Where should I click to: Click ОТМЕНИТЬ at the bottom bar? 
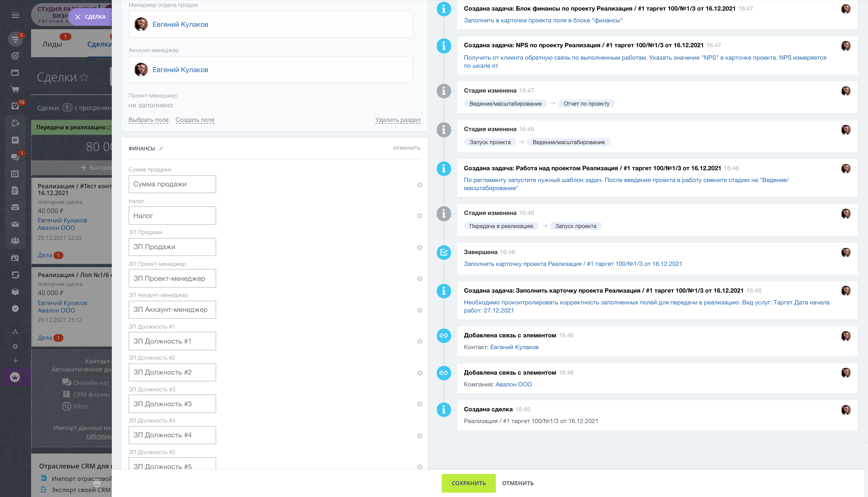[x=518, y=483]
